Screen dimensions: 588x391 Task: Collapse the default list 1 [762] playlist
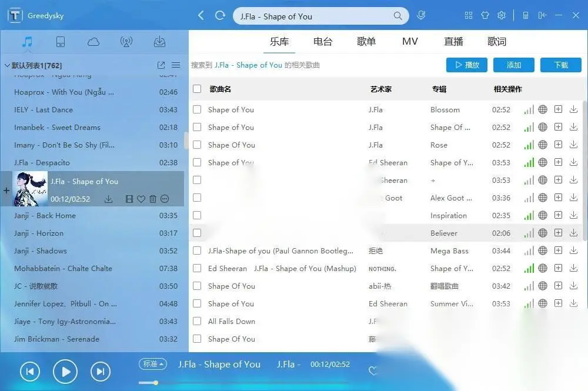pyautogui.click(x=6, y=65)
